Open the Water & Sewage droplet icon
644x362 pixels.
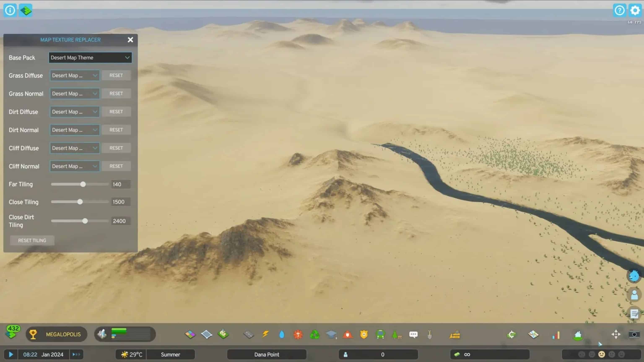pyautogui.click(x=282, y=335)
